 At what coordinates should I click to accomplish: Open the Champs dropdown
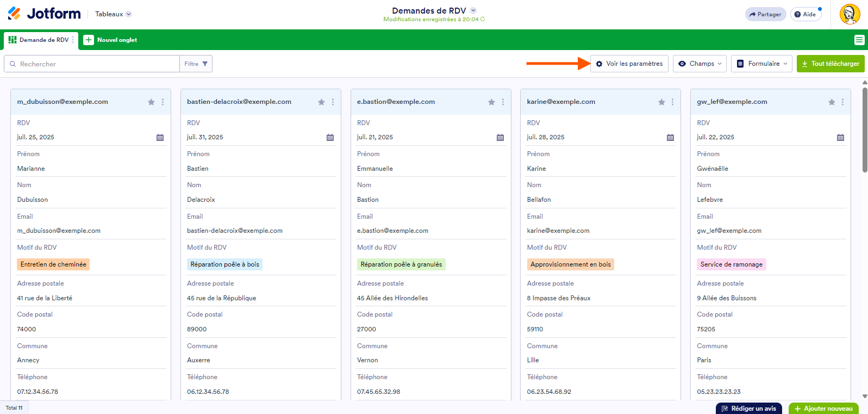pyautogui.click(x=700, y=64)
